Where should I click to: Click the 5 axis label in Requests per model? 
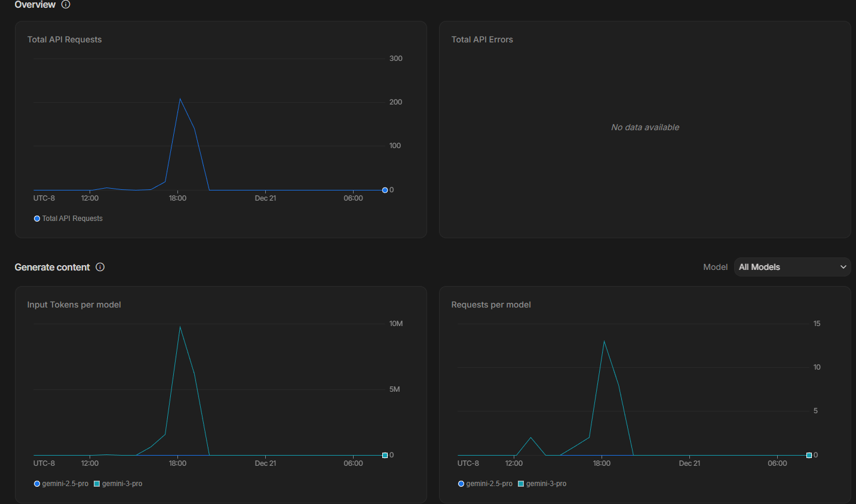pyautogui.click(x=815, y=411)
